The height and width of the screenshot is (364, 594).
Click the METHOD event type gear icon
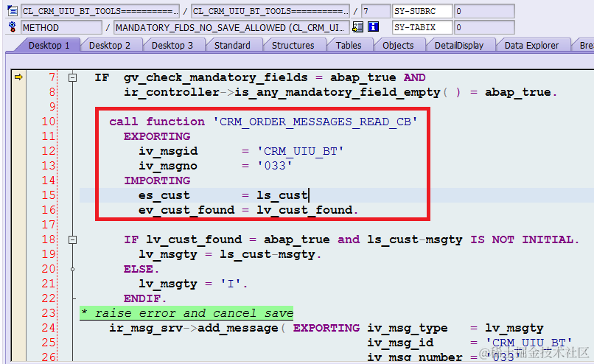tap(12, 27)
